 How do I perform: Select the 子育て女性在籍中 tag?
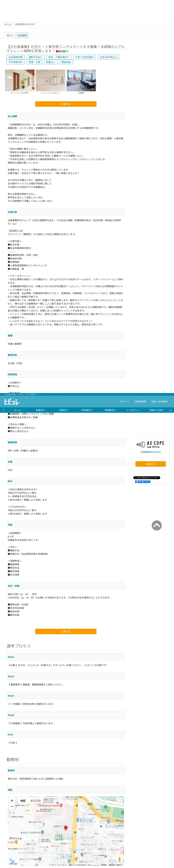pyautogui.click(x=85, y=57)
